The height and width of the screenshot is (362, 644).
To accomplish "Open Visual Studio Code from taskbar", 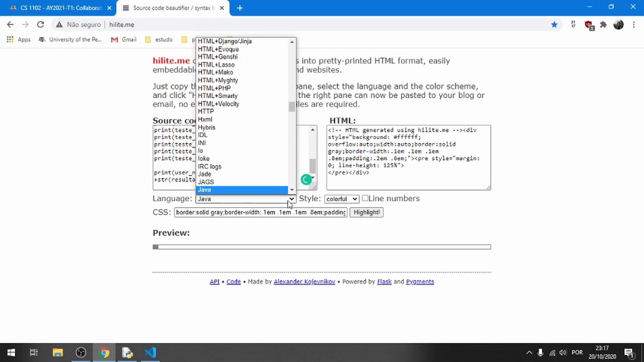I will 150,352.
